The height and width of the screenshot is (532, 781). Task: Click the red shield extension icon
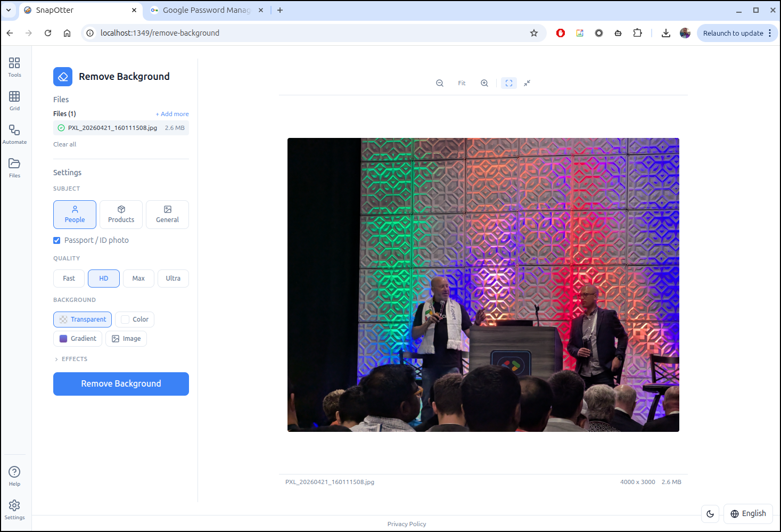[x=561, y=33]
